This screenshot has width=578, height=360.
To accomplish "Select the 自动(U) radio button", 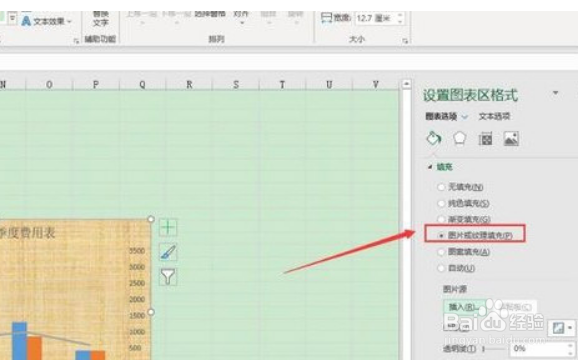I will (441, 268).
